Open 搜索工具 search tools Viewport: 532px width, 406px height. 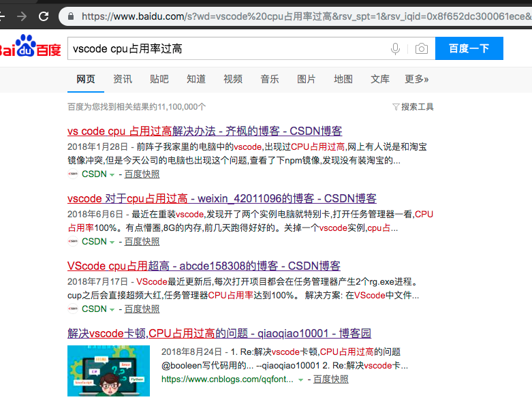pos(418,107)
